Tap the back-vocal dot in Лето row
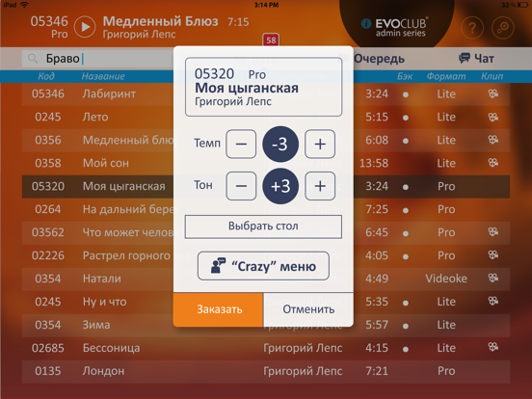The width and height of the screenshot is (532, 399). 405,118
